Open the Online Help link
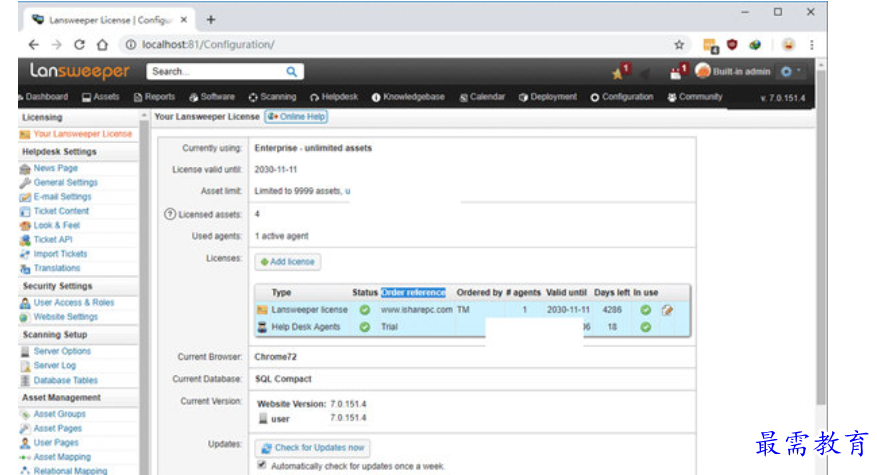 (297, 117)
